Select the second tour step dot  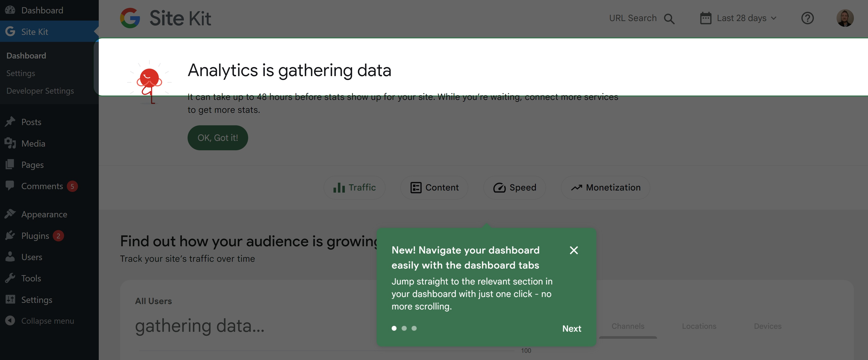pyautogui.click(x=404, y=328)
